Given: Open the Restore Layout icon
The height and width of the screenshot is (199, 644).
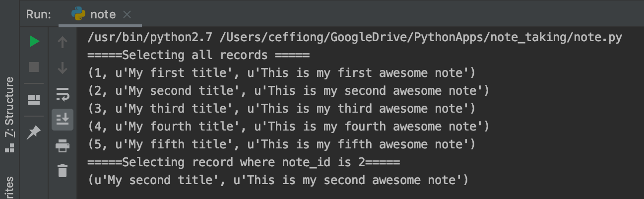Looking at the screenshot, I should pos(34,100).
